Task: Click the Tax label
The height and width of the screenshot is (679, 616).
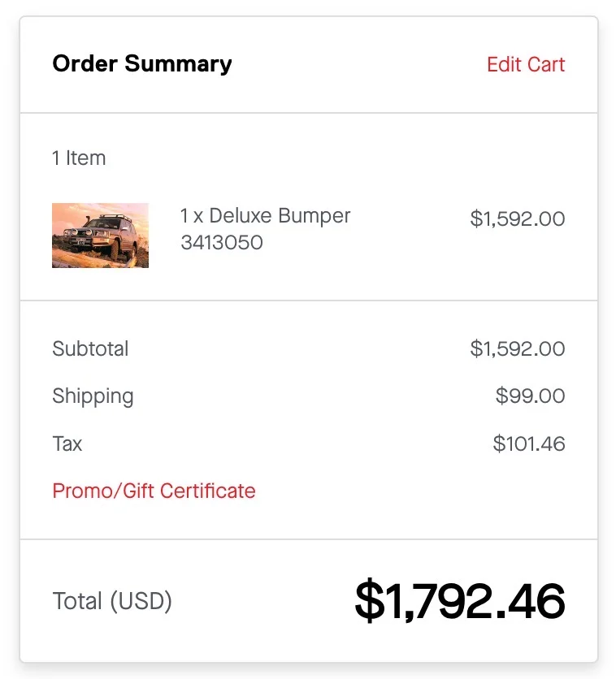Action: coord(67,444)
